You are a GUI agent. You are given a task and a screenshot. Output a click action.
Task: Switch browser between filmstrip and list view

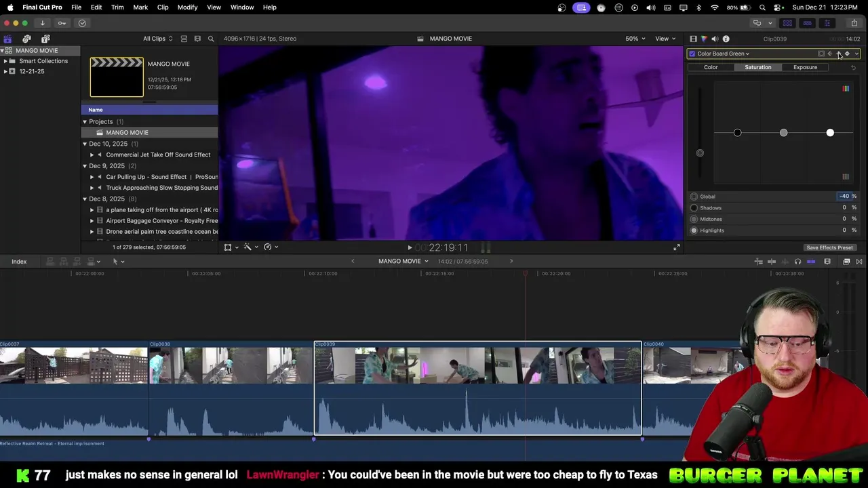(x=197, y=39)
